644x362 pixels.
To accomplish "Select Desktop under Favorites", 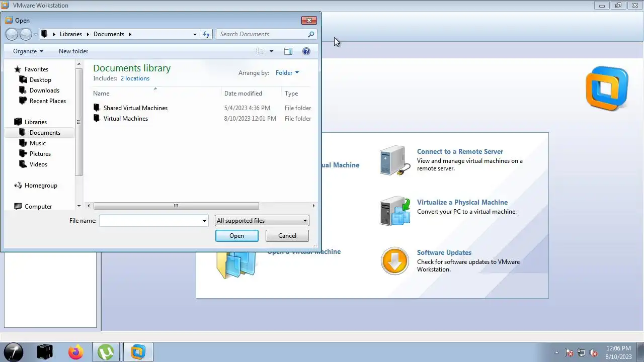I will point(40,80).
